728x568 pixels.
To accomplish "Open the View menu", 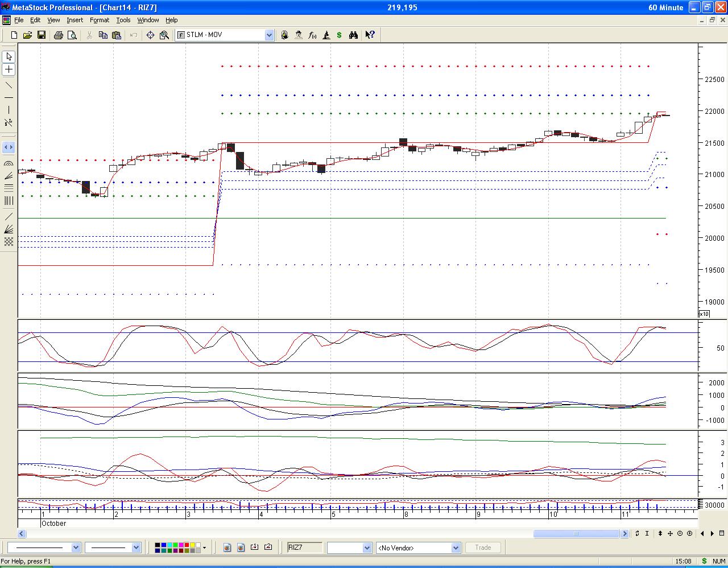I will [53, 20].
